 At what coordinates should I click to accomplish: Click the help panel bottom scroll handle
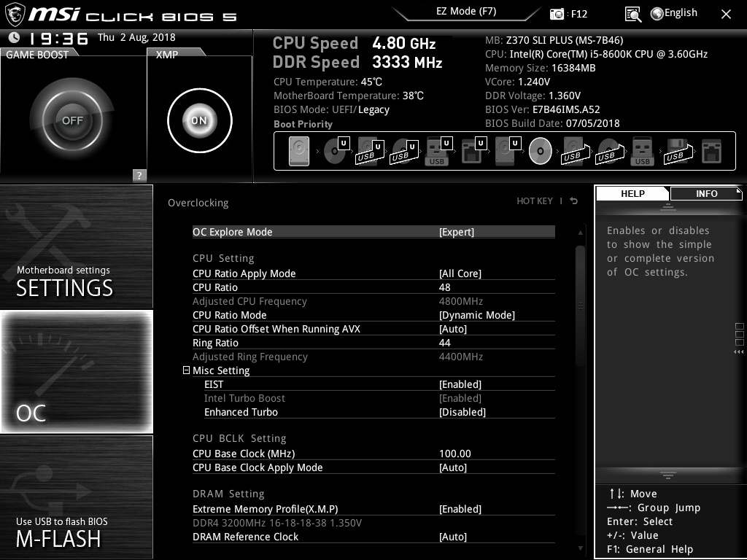[x=668, y=475]
